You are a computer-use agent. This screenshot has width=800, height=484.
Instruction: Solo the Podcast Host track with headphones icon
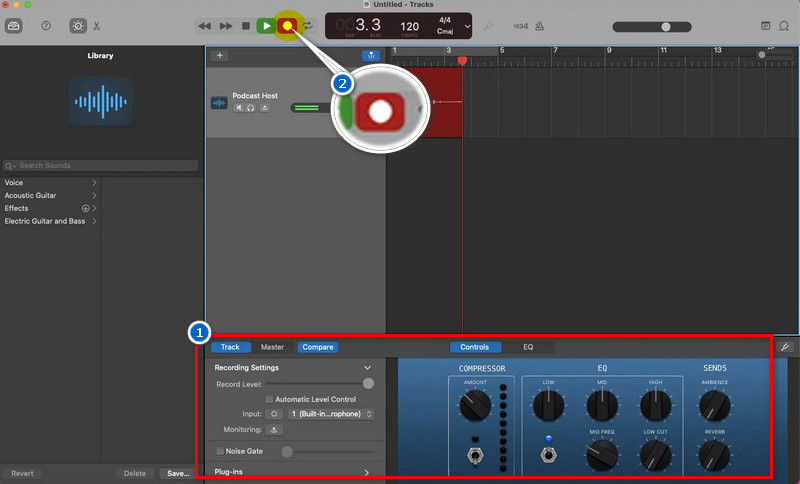coord(251,108)
